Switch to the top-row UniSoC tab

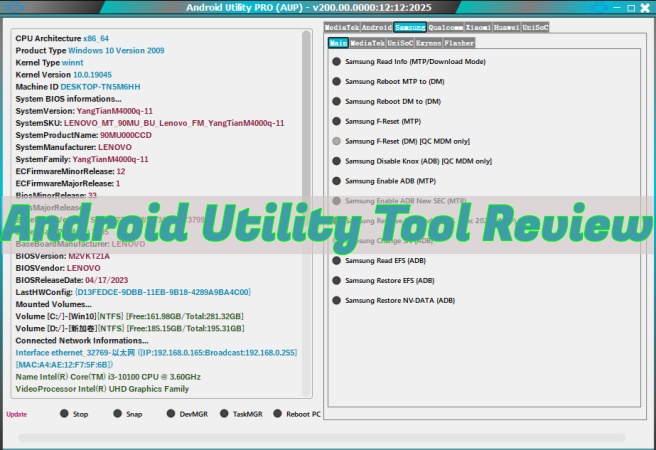(x=535, y=27)
